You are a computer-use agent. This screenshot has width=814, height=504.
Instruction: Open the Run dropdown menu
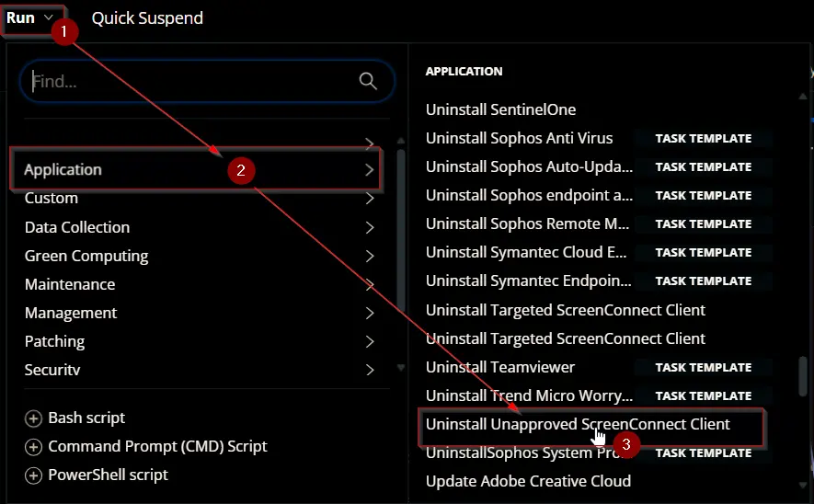[x=29, y=18]
